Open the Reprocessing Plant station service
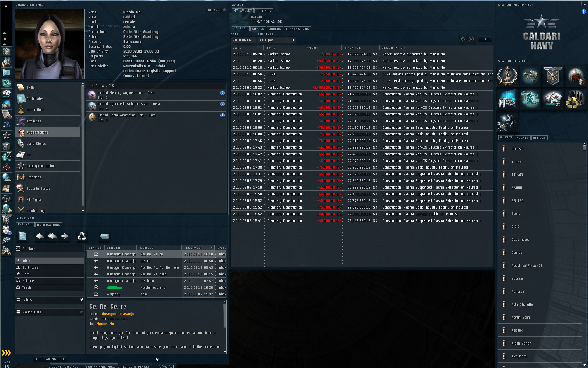The height and width of the screenshot is (368, 588). [x=575, y=99]
